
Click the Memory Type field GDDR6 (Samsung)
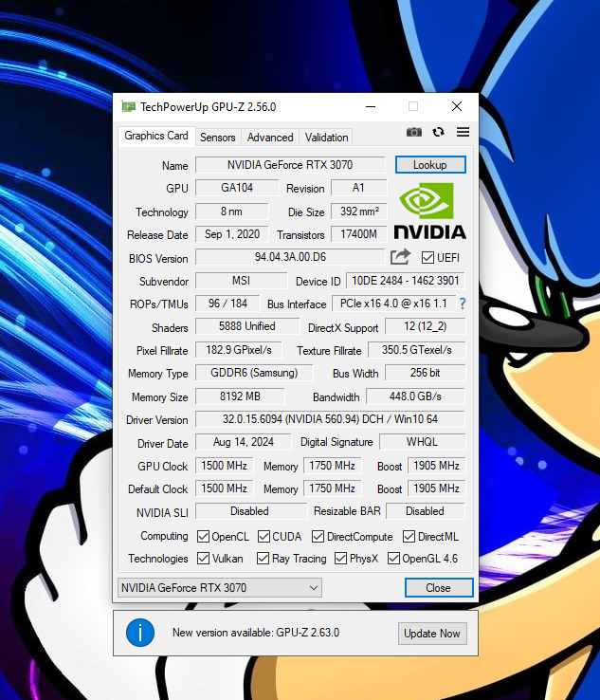coord(254,373)
